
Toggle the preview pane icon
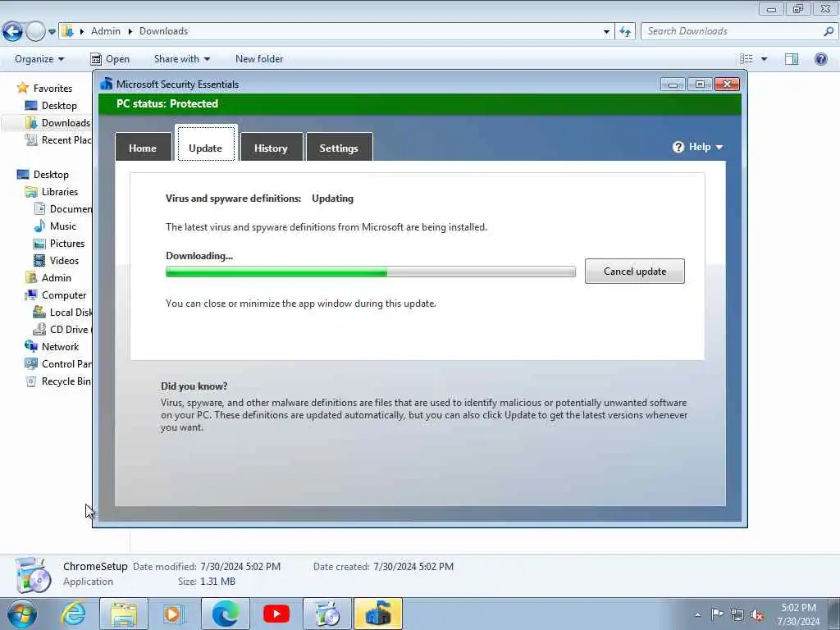click(792, 59)
